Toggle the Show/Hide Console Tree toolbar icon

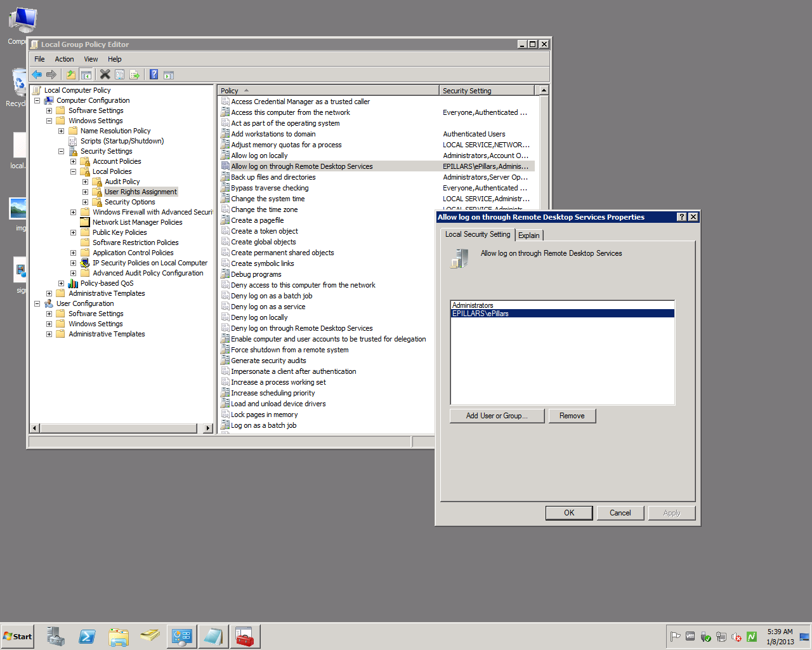tap(86, 74)
